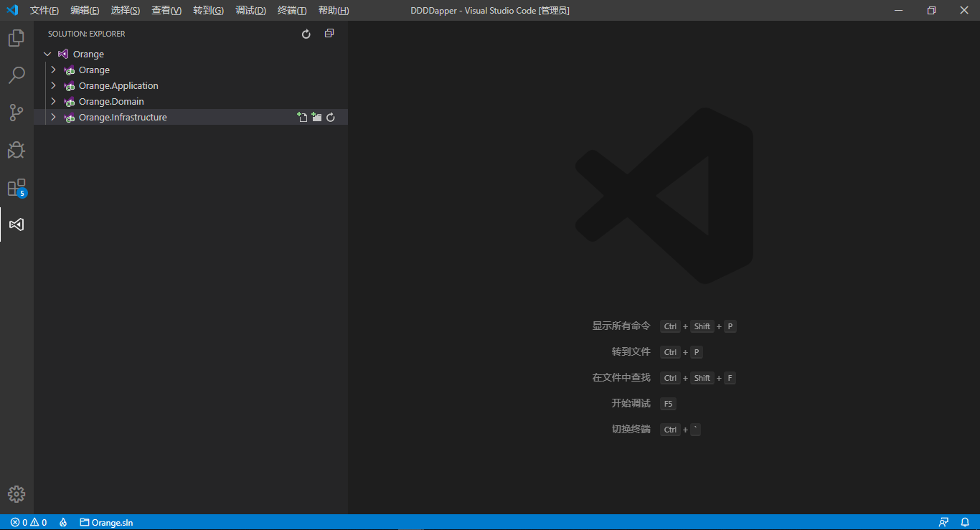Open the Debug view bug icon
The width and height of the screenshot is (980, 530).
(x=17, y=150)
